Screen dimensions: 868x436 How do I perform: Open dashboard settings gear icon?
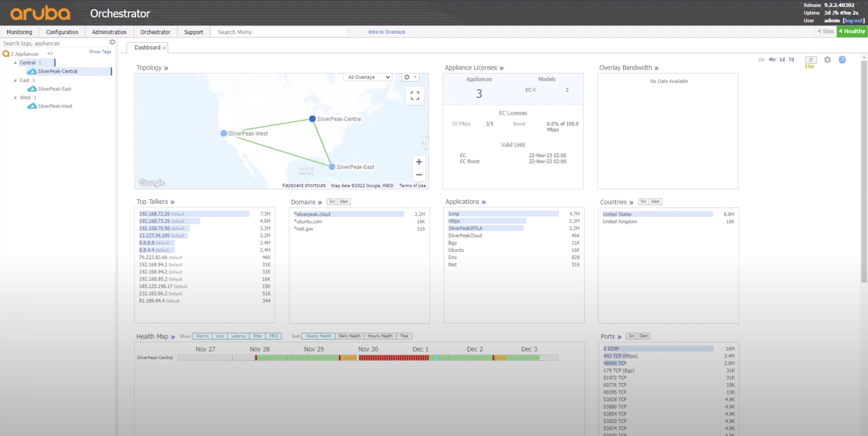[827, 60]
